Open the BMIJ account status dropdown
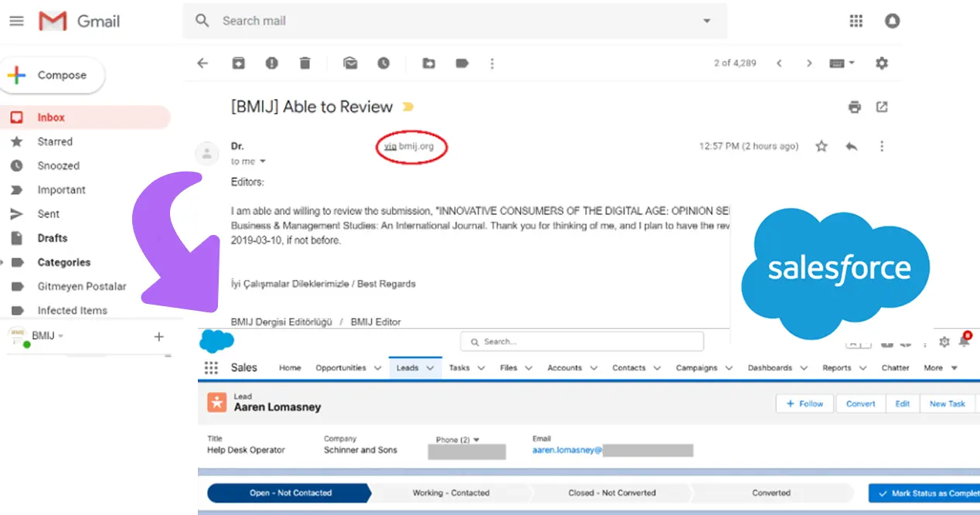This screenshot has width=980, height=515. (x=60, y=336)
